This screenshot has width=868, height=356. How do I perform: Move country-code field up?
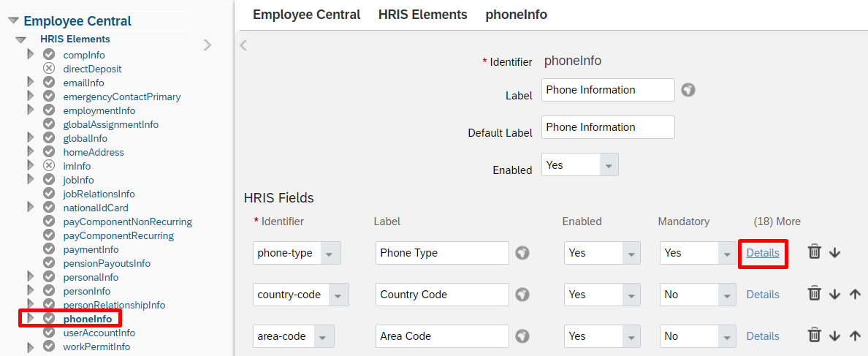click(855, 295)
